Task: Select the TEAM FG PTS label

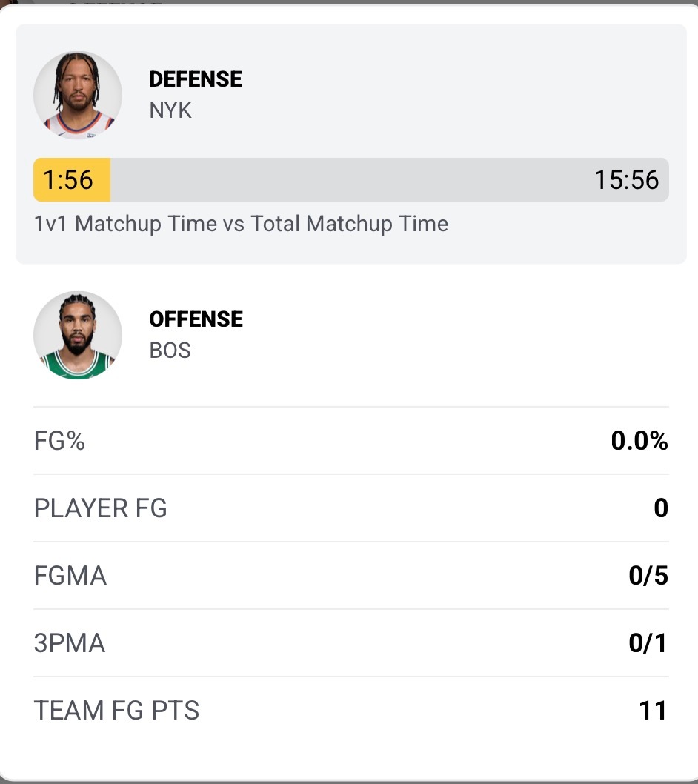Action: coord(117,711)
